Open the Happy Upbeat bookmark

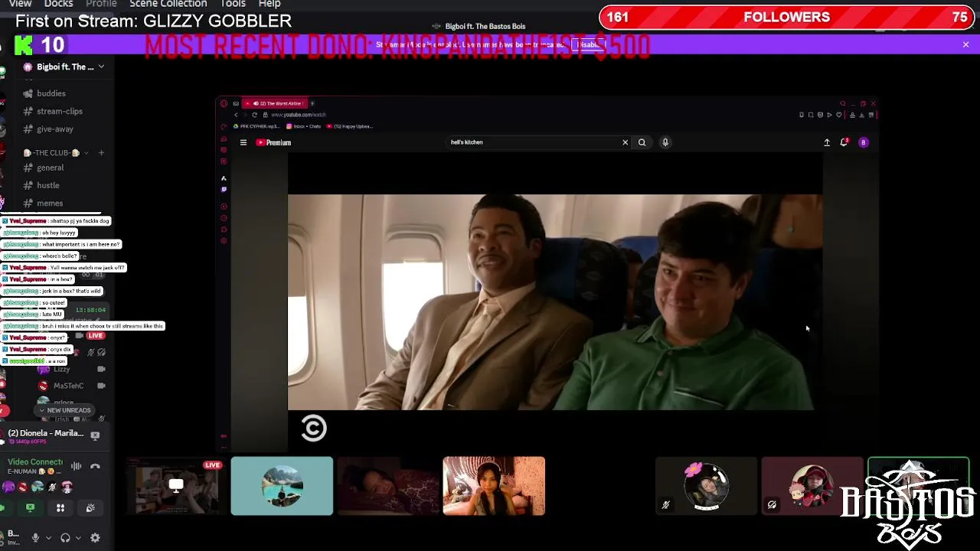click(x=351, y=126)
